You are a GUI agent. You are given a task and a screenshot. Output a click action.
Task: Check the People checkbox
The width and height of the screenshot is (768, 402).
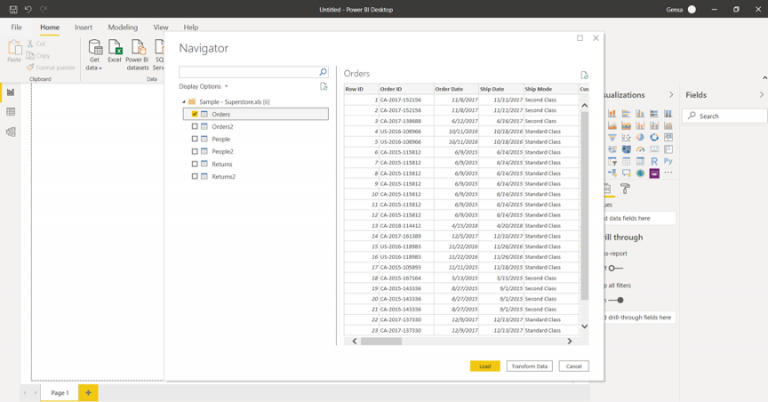click(194, 139)
